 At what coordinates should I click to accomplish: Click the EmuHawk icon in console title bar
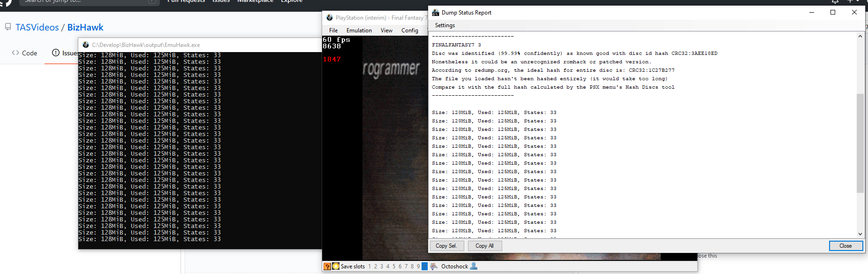click(x=86, y=45)
